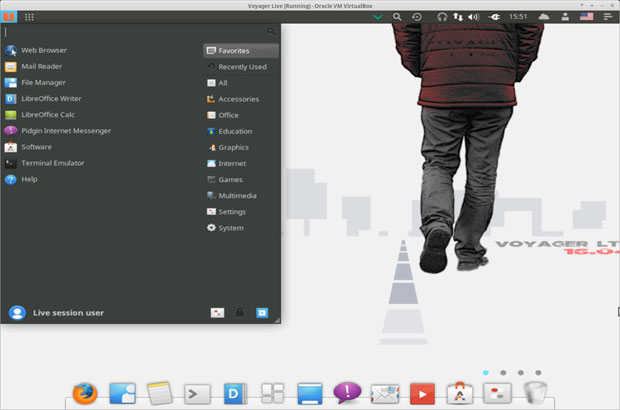The height and width of the screenshot is (410, 620).
Task: Open the applications grid icon in panel
Action: pos(29,17)
